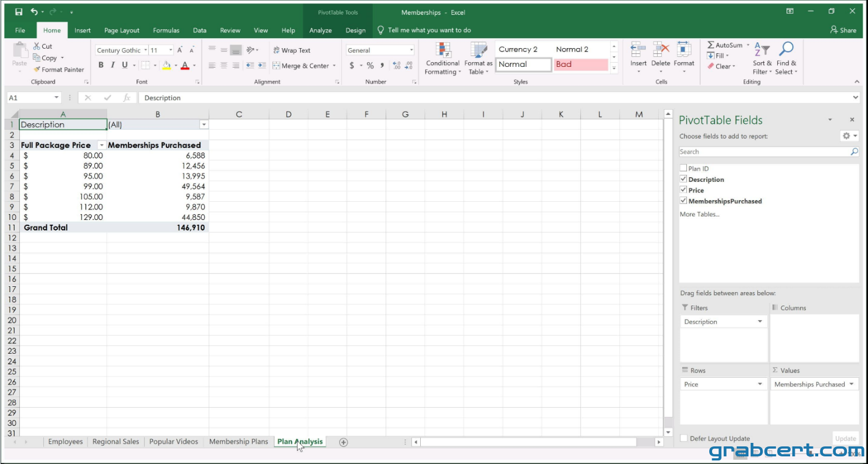Select the Bad cell style swatch
This screenshot has height=464, width=868.
581,65
